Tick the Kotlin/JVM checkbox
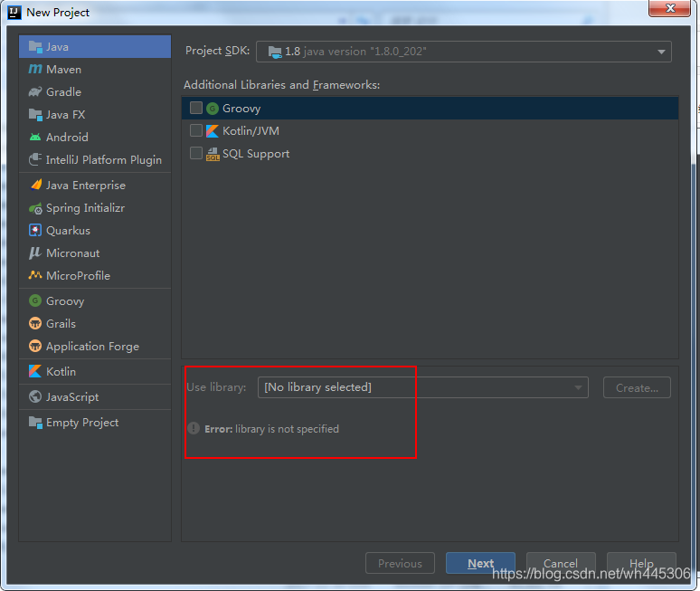 [196, 130]
